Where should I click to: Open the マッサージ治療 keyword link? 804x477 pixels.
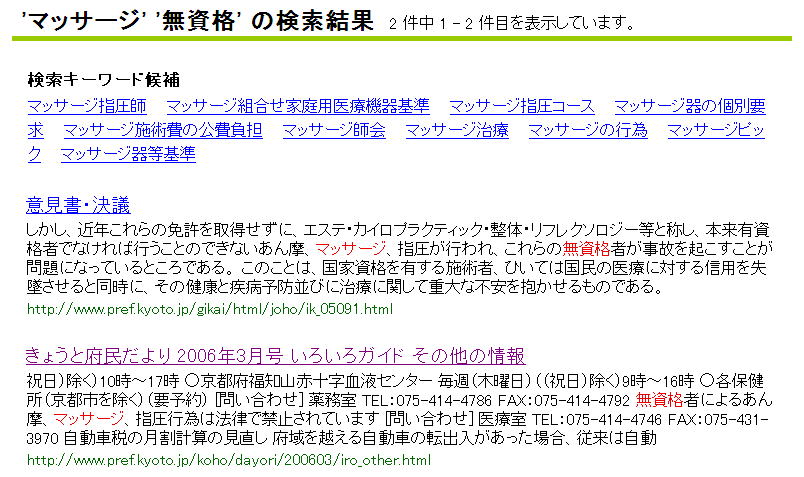click(457, 130)
